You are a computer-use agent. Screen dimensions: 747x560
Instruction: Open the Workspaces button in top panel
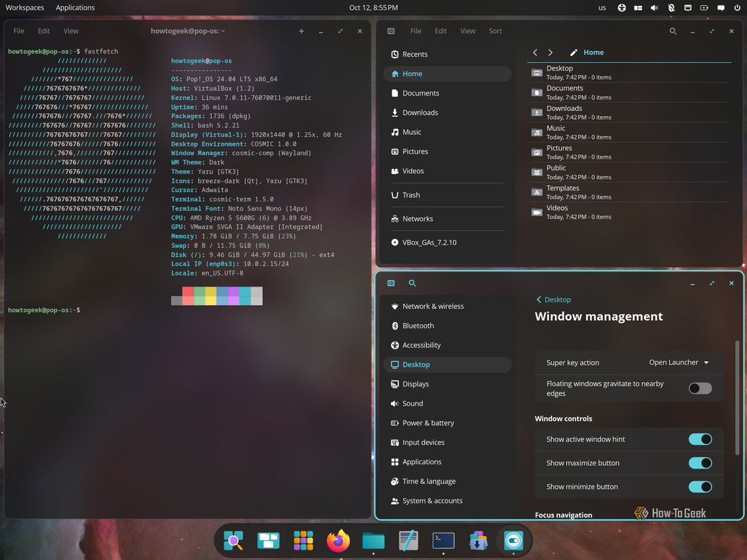coord(25,7)
